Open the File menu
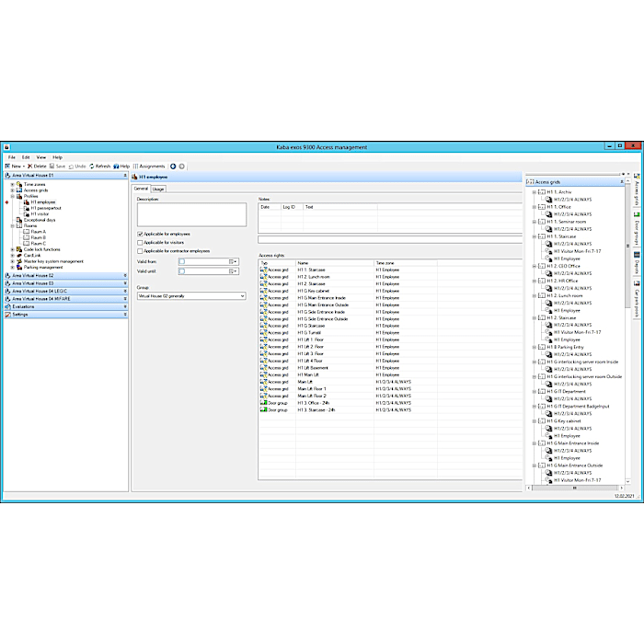 tap(12, 157)
